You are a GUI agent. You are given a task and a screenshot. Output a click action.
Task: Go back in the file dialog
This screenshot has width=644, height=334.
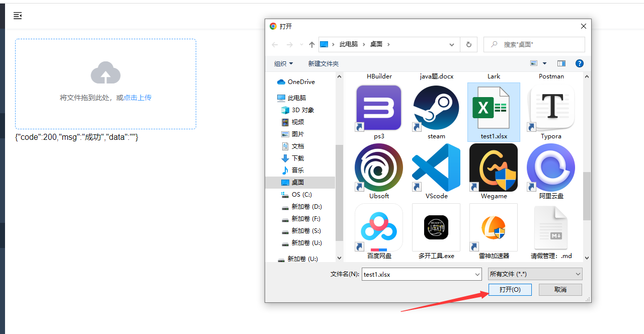[275, 44]
